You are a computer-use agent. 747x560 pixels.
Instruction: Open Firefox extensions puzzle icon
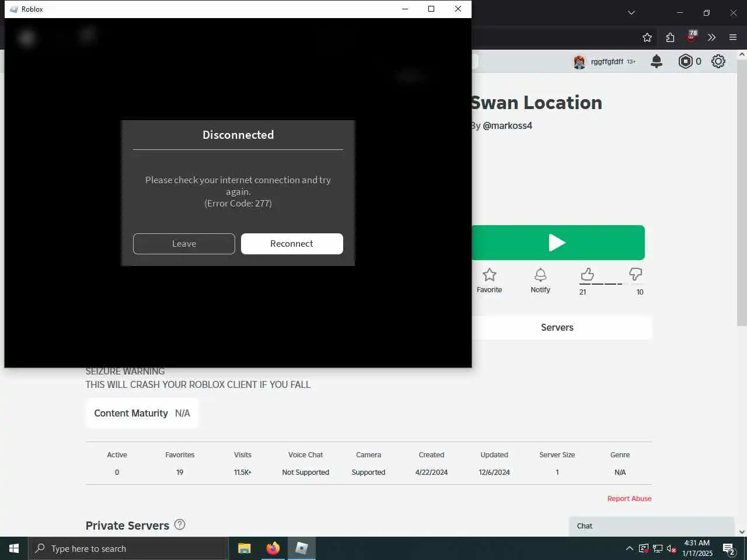[670, 37]
